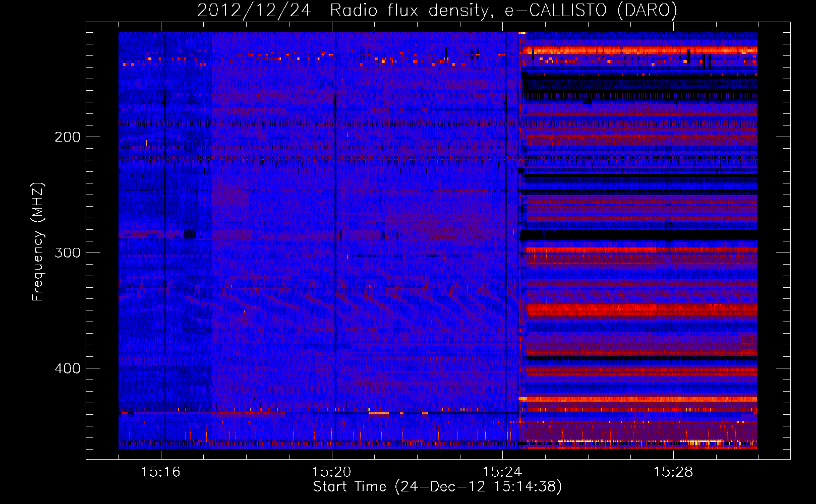Click the '200' frequency tick label
Image resolution: width=816 pixels, height=504 pixels.
point(67,137)
